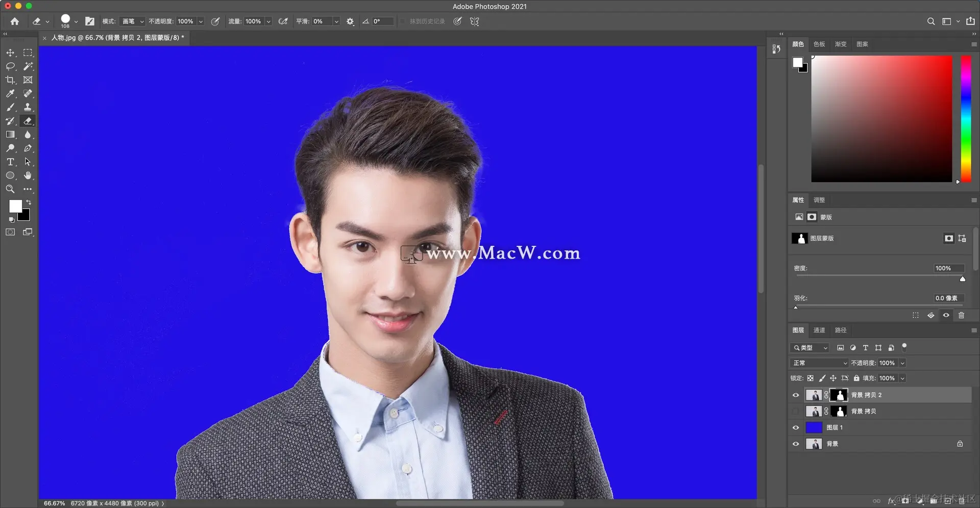Select the Clone Stamp tool

(28, 107)
